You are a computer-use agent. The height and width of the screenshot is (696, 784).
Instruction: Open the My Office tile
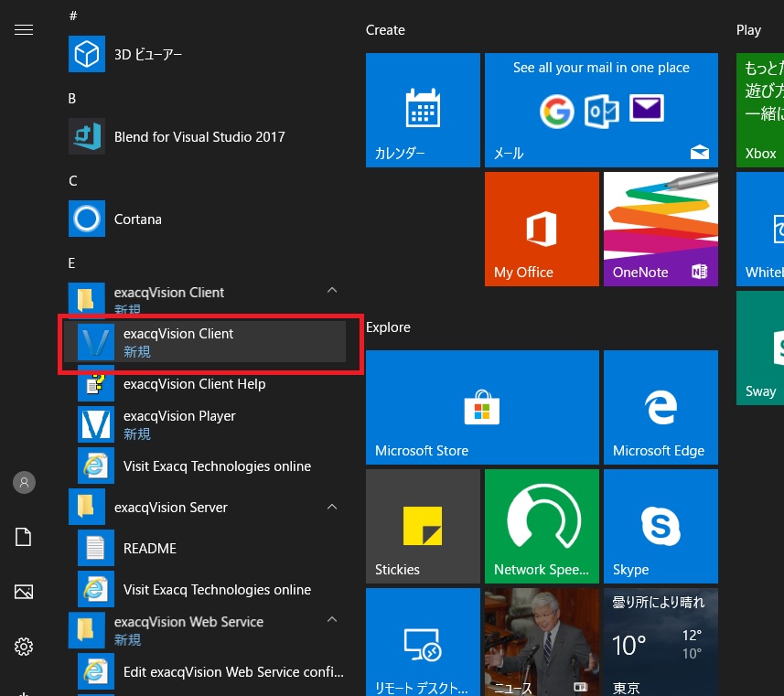point(542,229)
